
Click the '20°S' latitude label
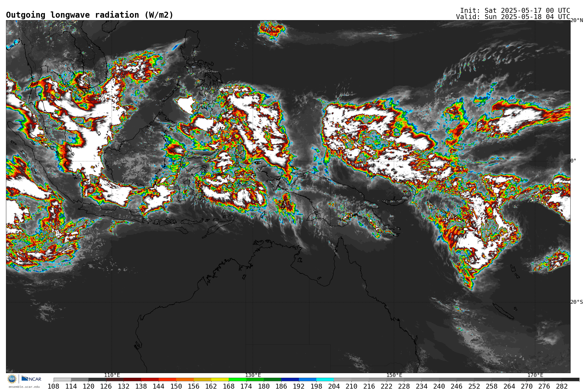coord(577,302)
